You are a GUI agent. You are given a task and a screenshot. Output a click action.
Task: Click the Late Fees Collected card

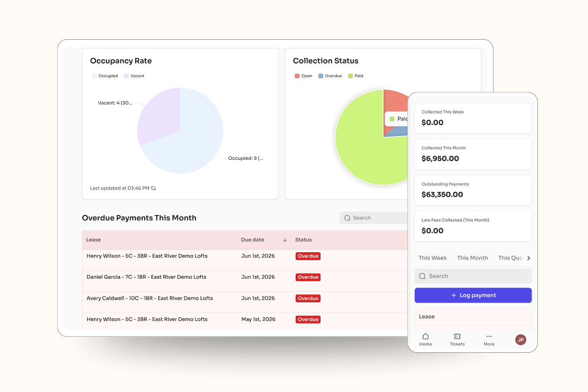click(473, 226)
